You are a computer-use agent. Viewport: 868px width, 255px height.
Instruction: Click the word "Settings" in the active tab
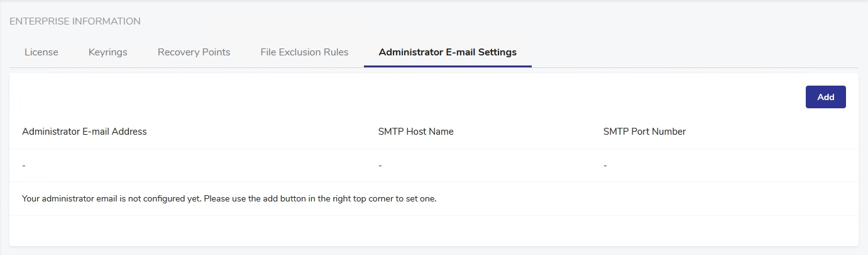497,52
